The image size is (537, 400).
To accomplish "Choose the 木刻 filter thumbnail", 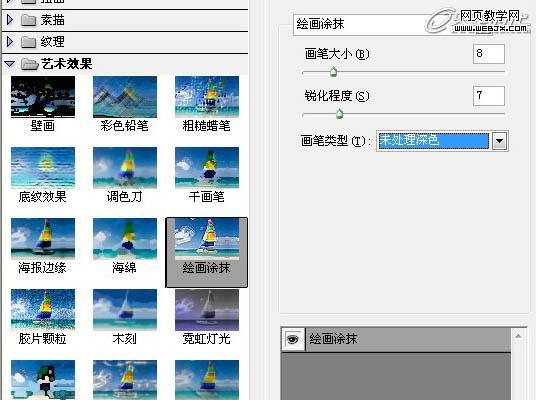I will tap(125, 310).
